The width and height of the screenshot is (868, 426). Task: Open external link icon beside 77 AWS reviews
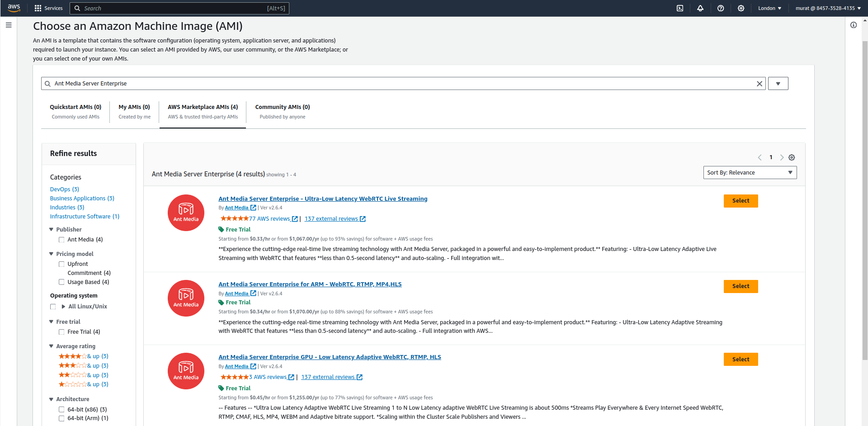(x=295, y=219)
